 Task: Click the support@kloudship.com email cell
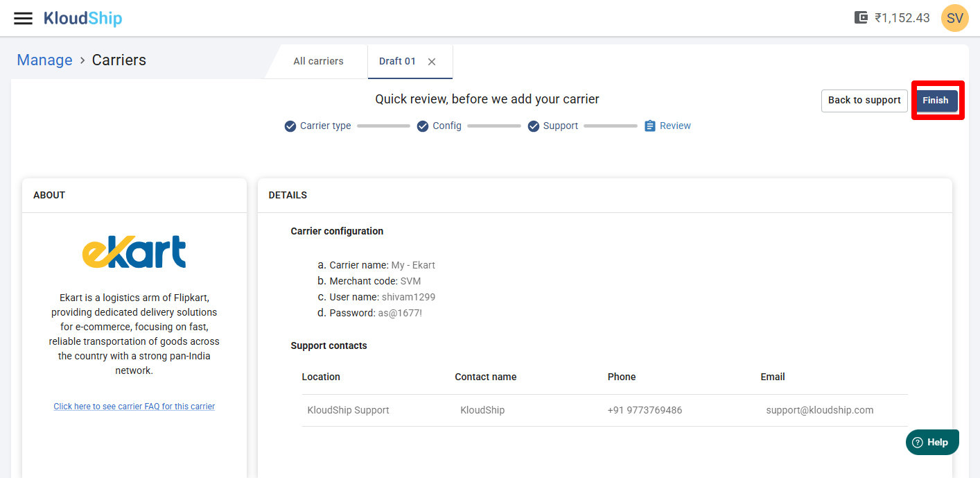(820, 410)
